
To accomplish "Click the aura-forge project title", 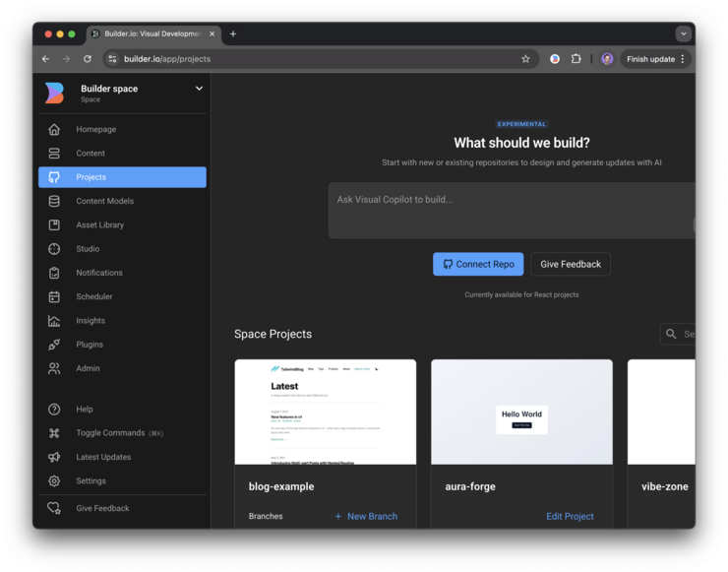I will 470,486.
